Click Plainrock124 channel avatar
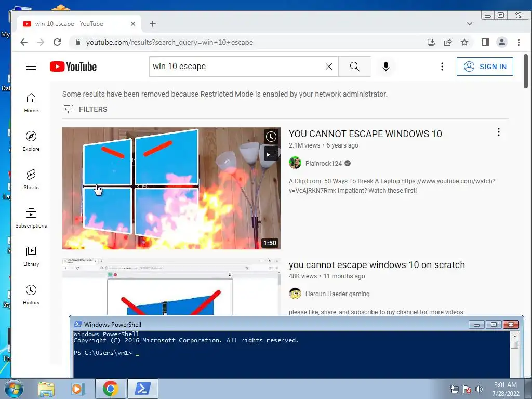Screen dimensions: 532x399 pyautogui.click(x=295, y=163)
